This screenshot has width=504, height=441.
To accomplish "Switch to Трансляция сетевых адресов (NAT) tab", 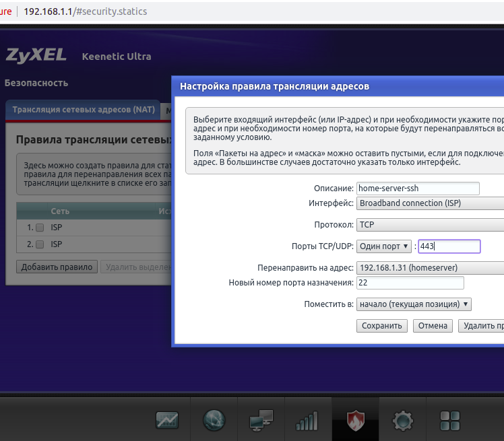I will click(83, 110).
